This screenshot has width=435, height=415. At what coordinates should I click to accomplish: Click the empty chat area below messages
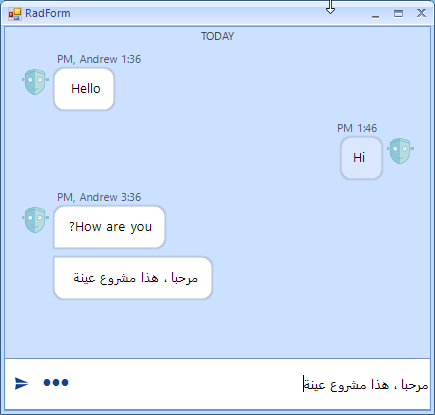[x=217, y=328]
